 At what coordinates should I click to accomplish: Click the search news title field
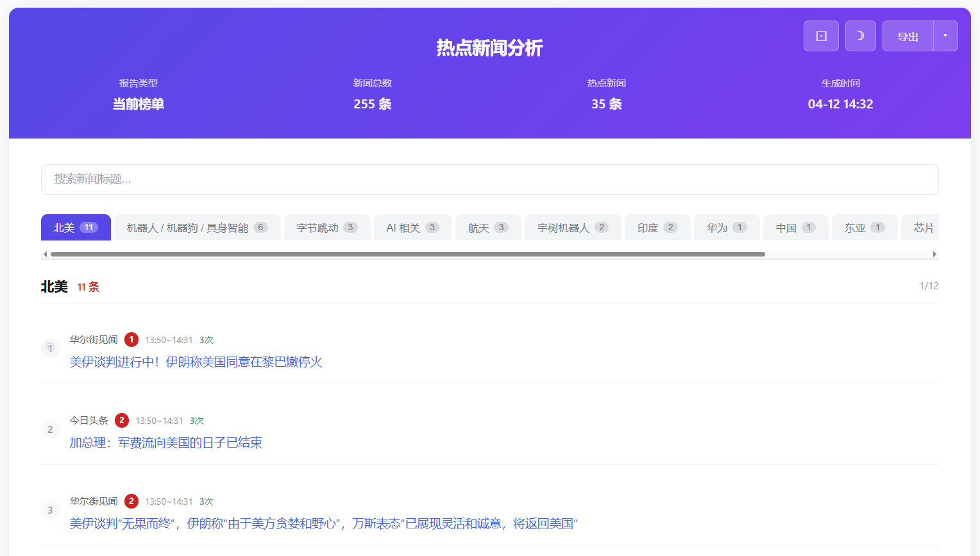click(x=489, y=180)
